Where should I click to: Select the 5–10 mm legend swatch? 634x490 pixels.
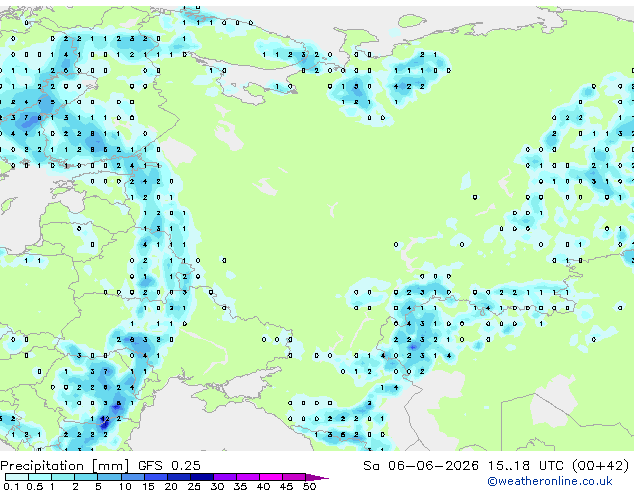coord(109,477)
